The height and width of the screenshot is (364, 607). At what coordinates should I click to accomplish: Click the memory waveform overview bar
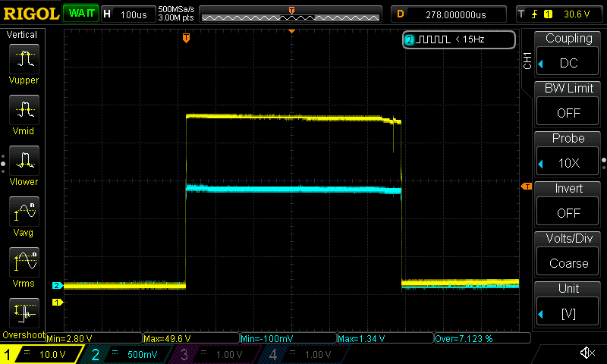coord(291,14)
